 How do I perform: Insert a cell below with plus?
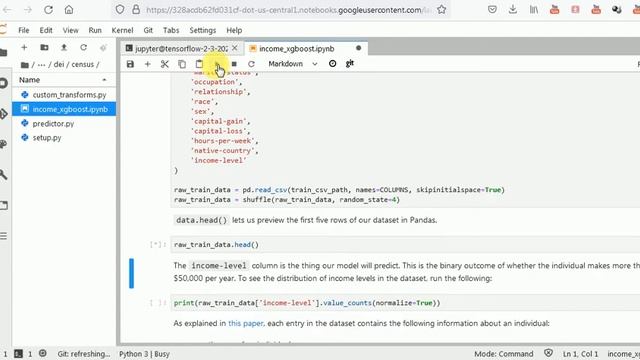pyautogui.click(x=147, y=64)
